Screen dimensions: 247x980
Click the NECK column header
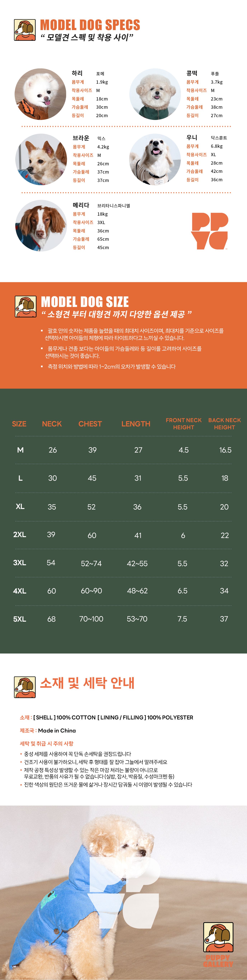[52, 424]
